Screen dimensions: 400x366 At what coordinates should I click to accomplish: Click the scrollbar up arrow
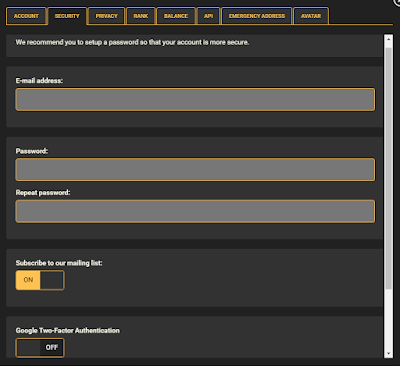pyautogui.click(x=388, y=39)
